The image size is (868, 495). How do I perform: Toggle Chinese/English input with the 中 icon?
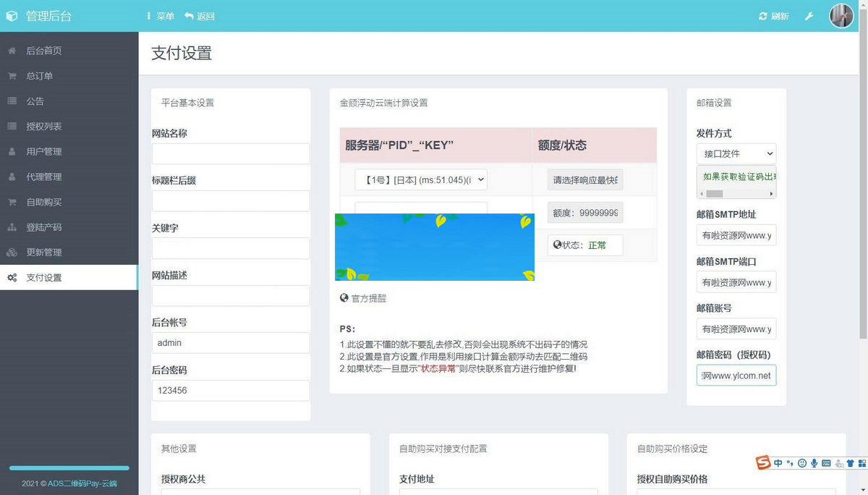(778, 463)
